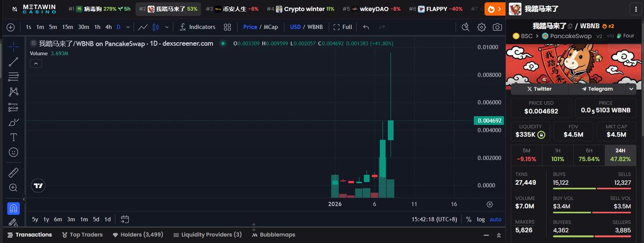Screen dimensions: 644x243
Task: Open the token's Telegram link
Action: point(596,89)
